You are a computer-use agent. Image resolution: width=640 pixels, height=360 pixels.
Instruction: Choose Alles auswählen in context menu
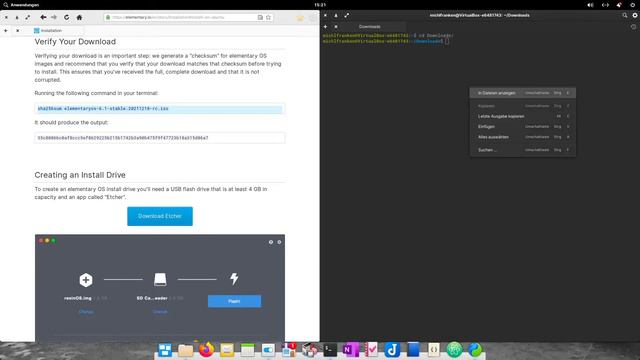coord(523,137)
